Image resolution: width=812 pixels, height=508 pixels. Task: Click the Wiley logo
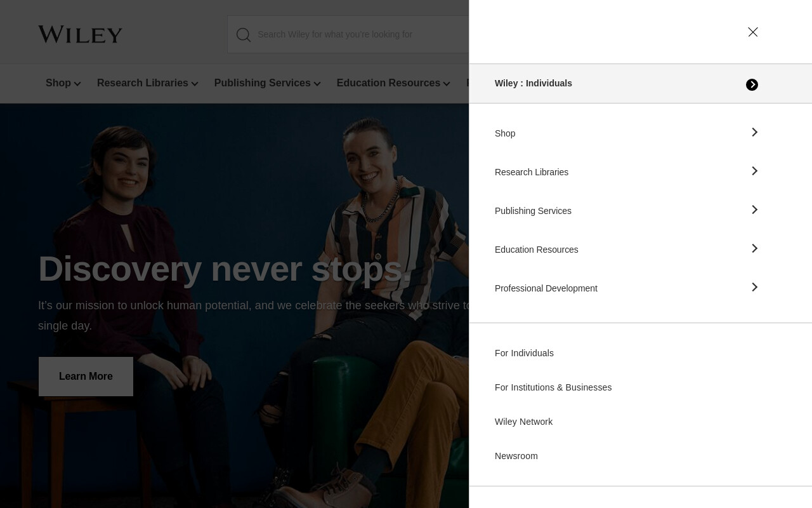click(80, 34)
